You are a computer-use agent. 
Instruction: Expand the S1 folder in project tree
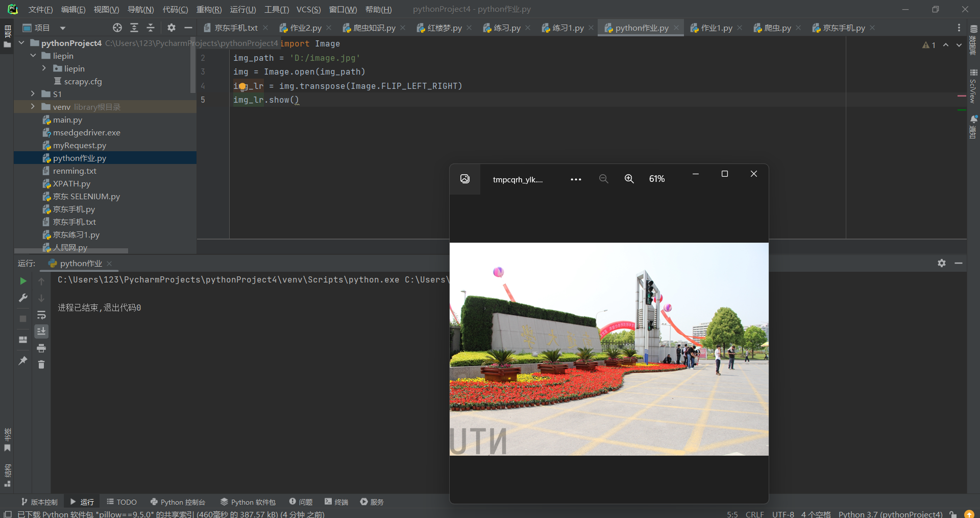[x=33, y=94]
